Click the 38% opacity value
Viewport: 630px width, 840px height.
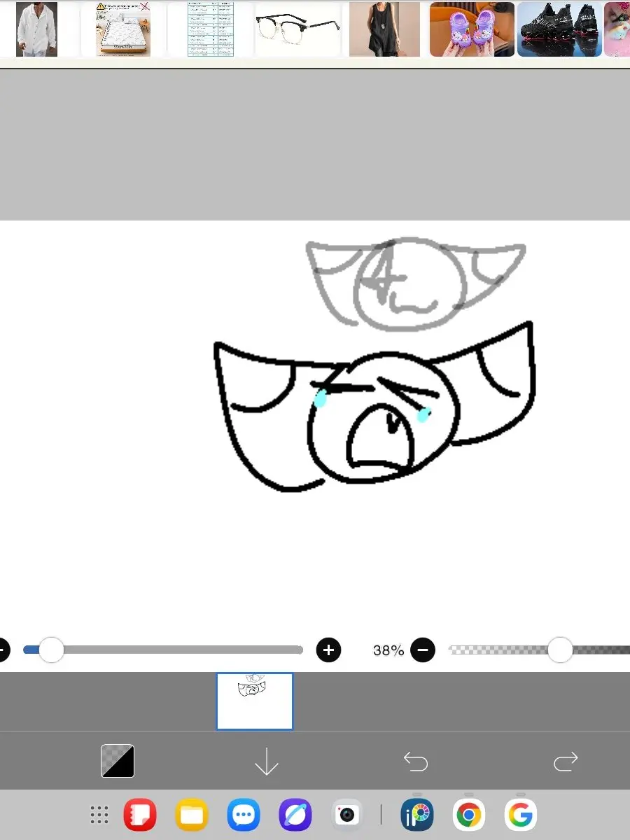click(388, 650)
